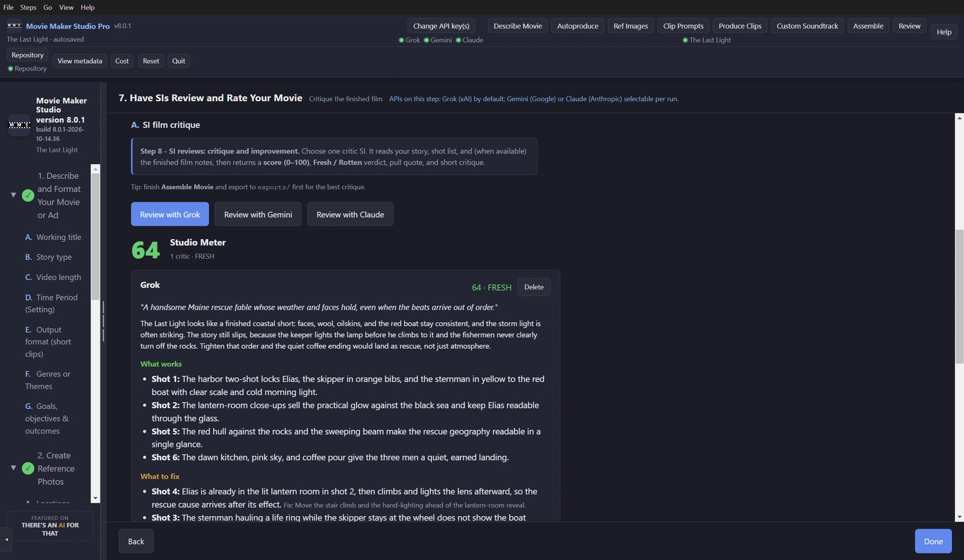Open the Cost report
The height and width of the screenshot is (560, 964).
pyautogui.click(x=122, y=61)
